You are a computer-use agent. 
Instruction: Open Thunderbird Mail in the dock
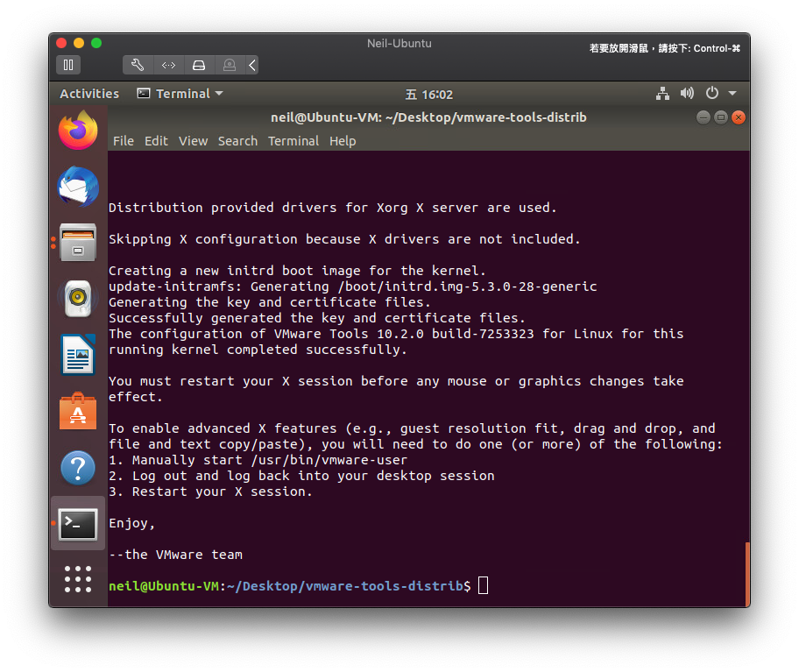pyautogui.click(x=78, y=187)
